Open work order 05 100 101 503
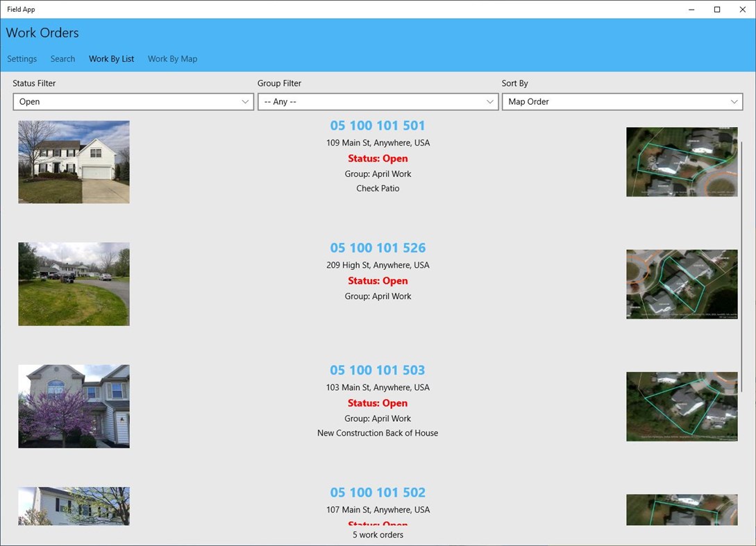This screenshot has width=756, height=546. (378, 370)
